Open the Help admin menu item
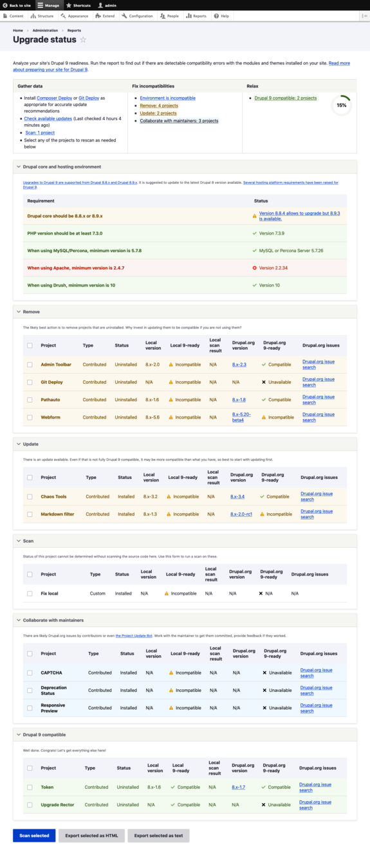This screenshot has height=868, width=370. click(221, 15)
